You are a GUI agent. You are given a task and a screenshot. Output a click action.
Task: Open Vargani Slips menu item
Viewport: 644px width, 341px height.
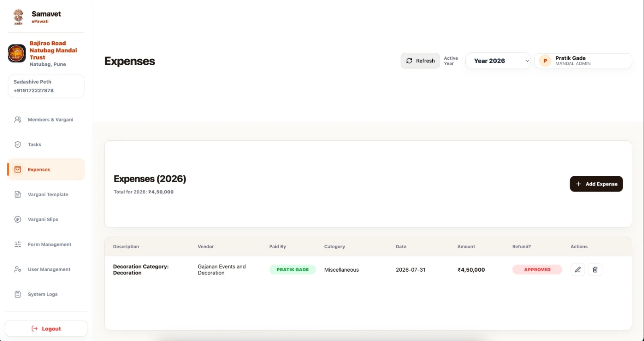tap(46, 220)
